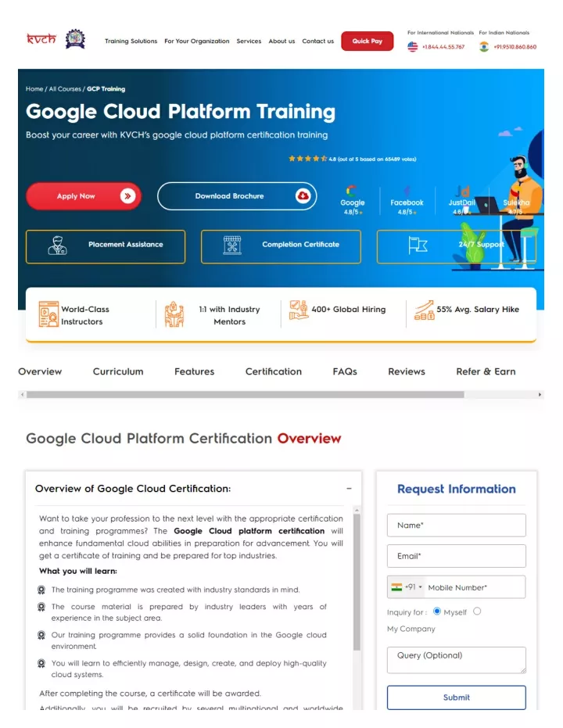
Task: Click the 400+ Global Hiring icon
Action: [299, 310]
